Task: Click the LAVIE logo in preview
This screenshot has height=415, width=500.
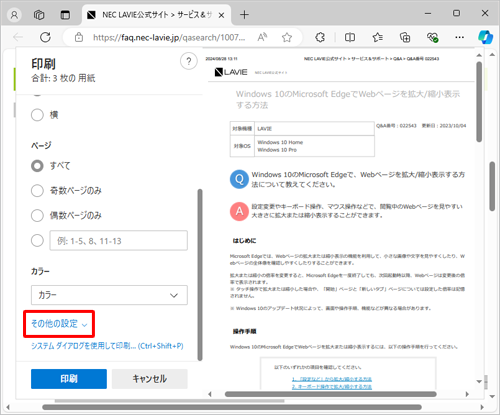Action: (x=231, y=72)
